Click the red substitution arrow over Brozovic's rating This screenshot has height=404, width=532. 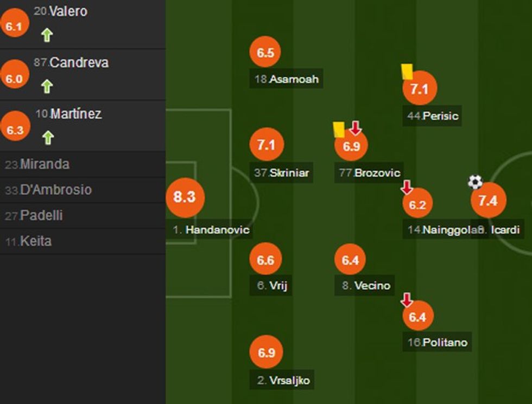(356, 129)
